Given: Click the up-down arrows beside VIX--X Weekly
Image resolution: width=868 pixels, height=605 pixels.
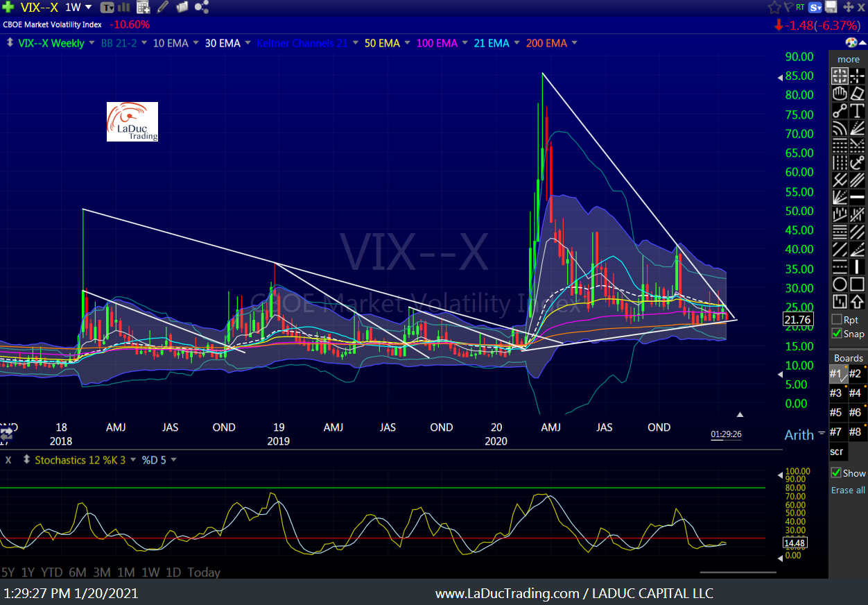Looking at the screenshot, I should (x=10, y=43).
